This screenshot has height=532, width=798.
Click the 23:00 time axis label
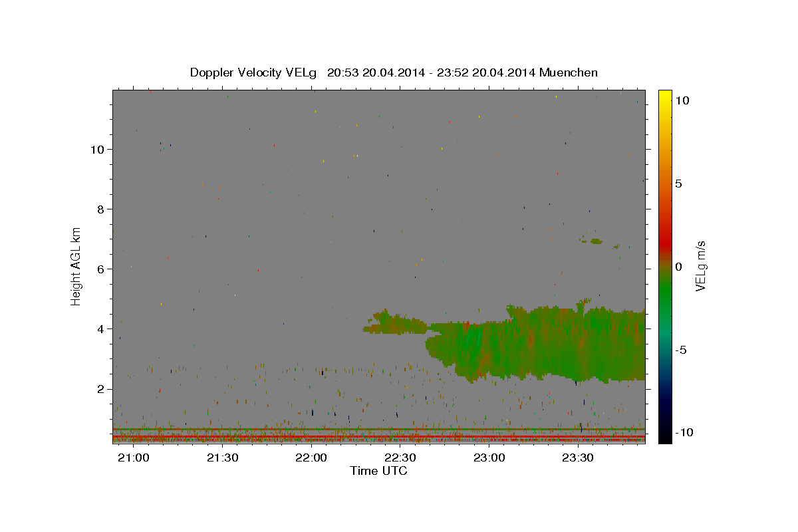pos(489,458)
